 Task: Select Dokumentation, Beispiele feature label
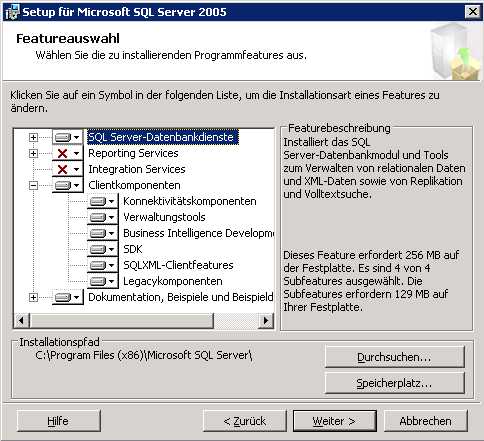tap(181, 297)
